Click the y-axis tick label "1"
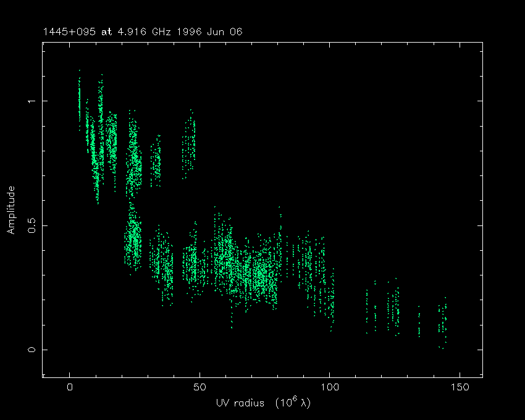 31,101
